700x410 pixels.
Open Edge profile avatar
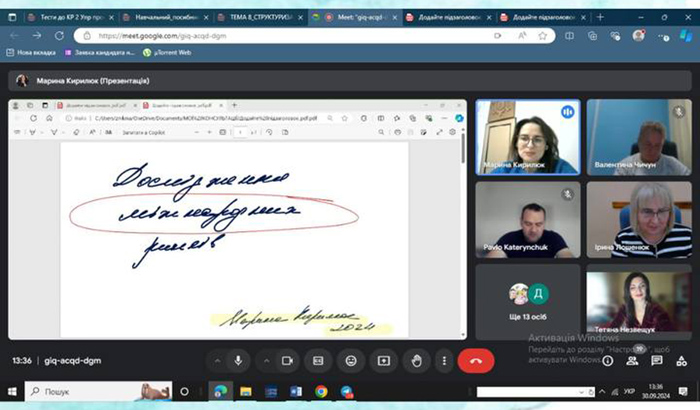[638, 35]
